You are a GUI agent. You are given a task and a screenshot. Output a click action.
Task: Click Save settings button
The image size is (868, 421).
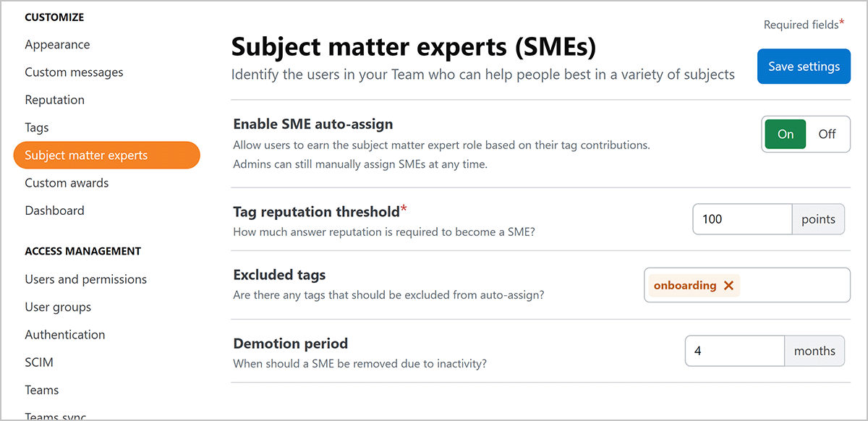tap(804, 67)
